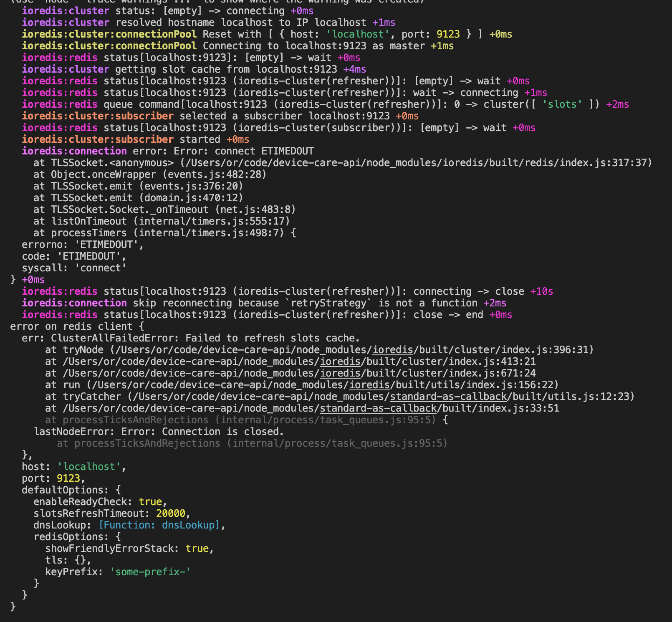Click the 'error on redis client {' line

[77, 326]
